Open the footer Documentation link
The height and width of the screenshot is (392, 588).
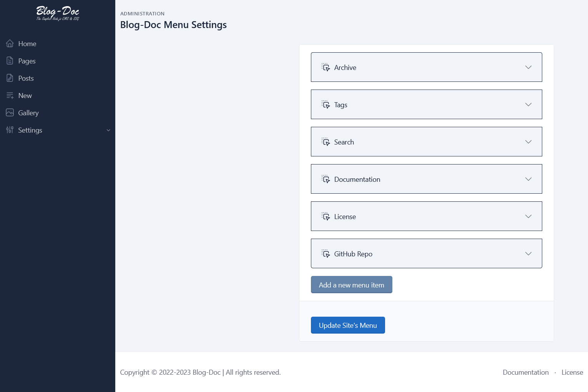click(526, 372)
